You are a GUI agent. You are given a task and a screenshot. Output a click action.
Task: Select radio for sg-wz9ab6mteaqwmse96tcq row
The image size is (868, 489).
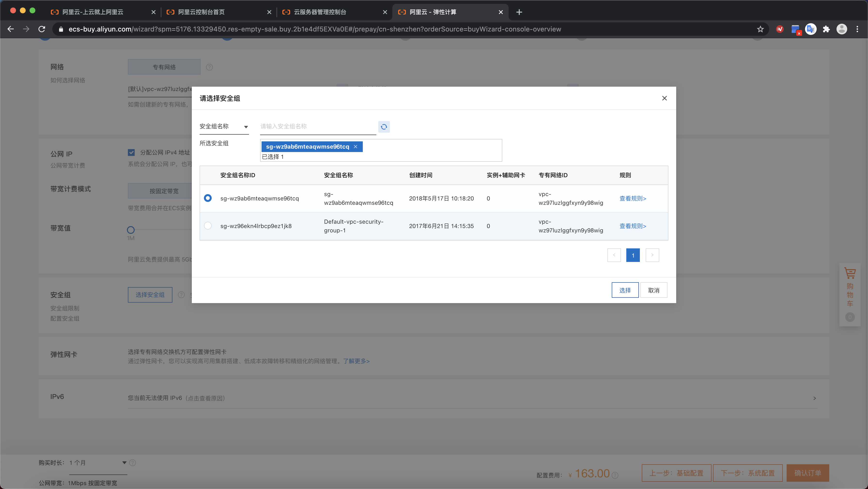tap(208, 198)
